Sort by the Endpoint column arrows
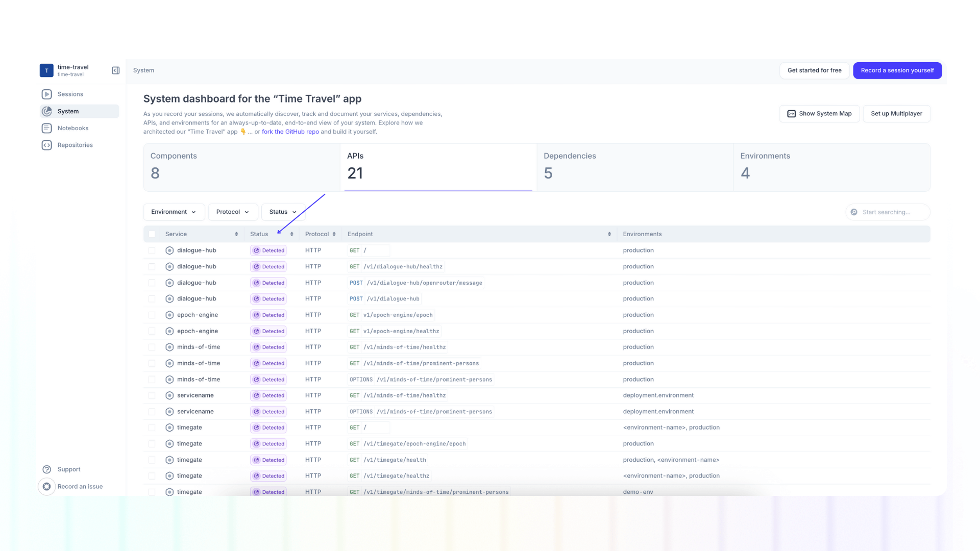This screenshot has height=551, width=980. pos(609,234)
